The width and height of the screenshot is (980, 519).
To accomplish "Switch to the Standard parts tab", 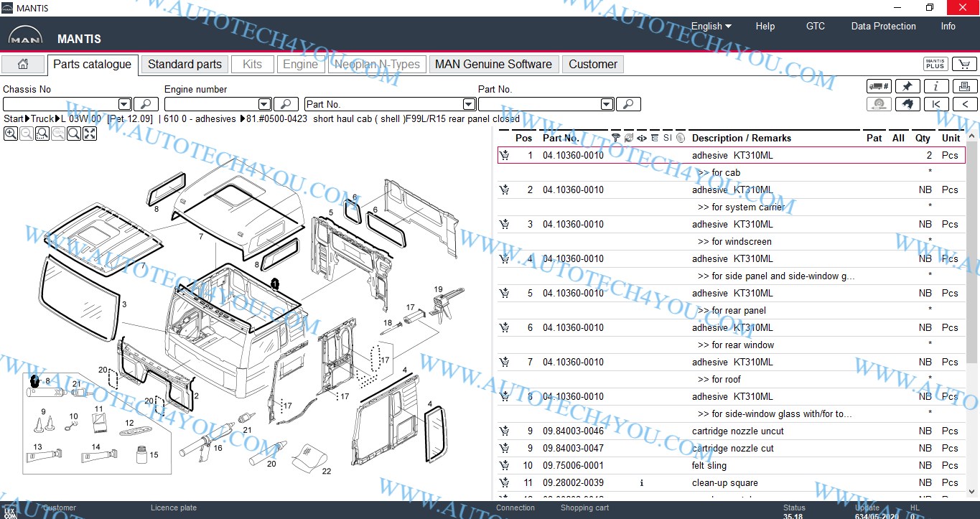I will (185, 64).
